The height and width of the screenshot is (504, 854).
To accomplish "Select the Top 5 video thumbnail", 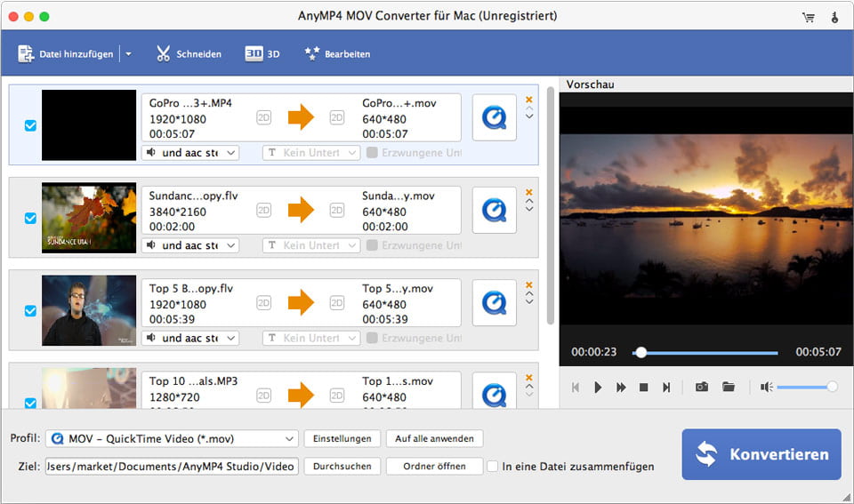I will tap(89, 310).
